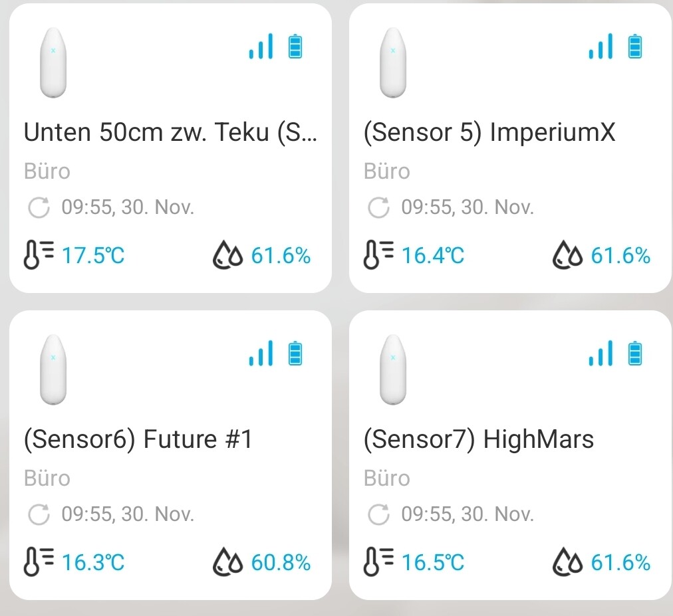This screenshot has width=673, height=616.
Task: Click the 60.8% humidity value
Action: coord(281,563)
